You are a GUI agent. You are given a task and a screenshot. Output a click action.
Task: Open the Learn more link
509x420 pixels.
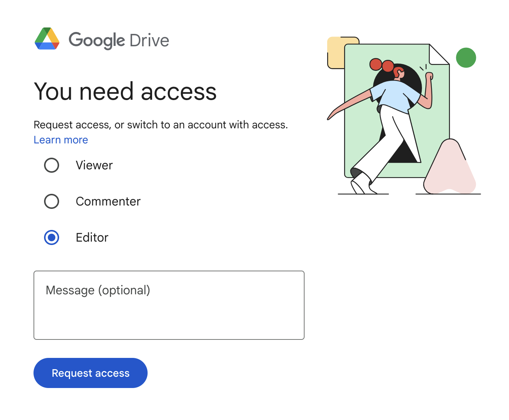tap(61, 140)
